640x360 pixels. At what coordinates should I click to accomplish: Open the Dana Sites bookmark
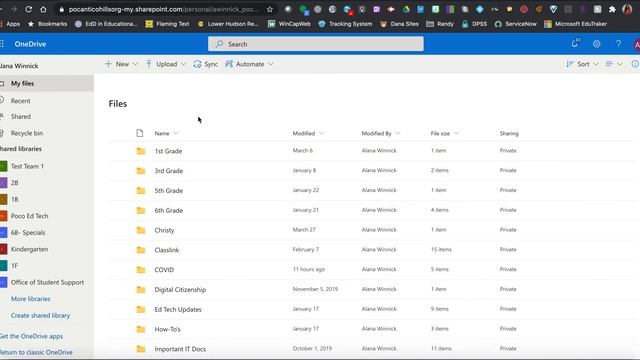point(399,24)
